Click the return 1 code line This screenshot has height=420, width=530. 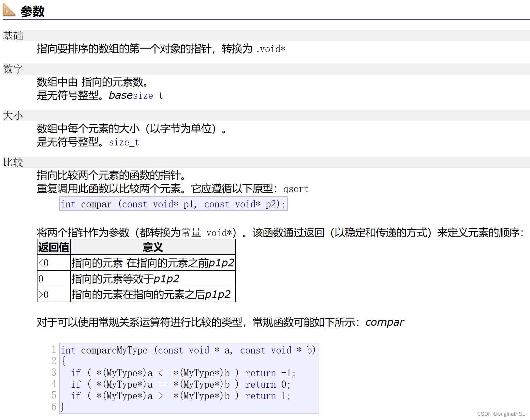tap(181, 396)
